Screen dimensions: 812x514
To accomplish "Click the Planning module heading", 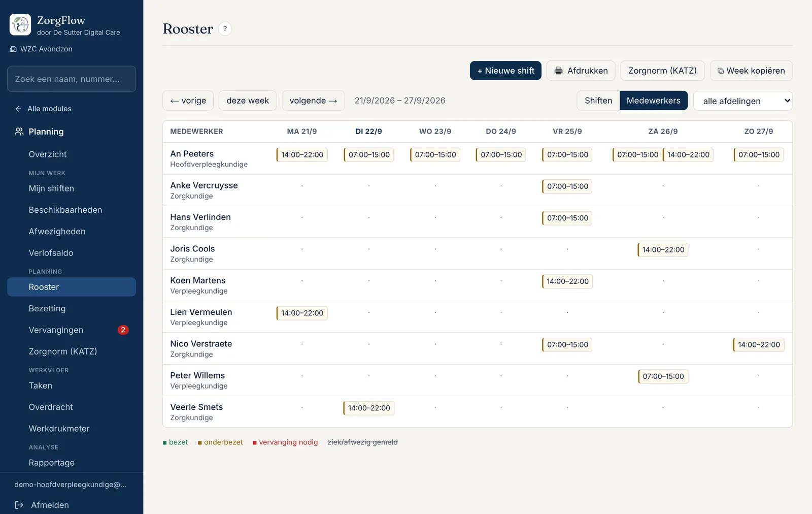I will [x=46, y=132].
